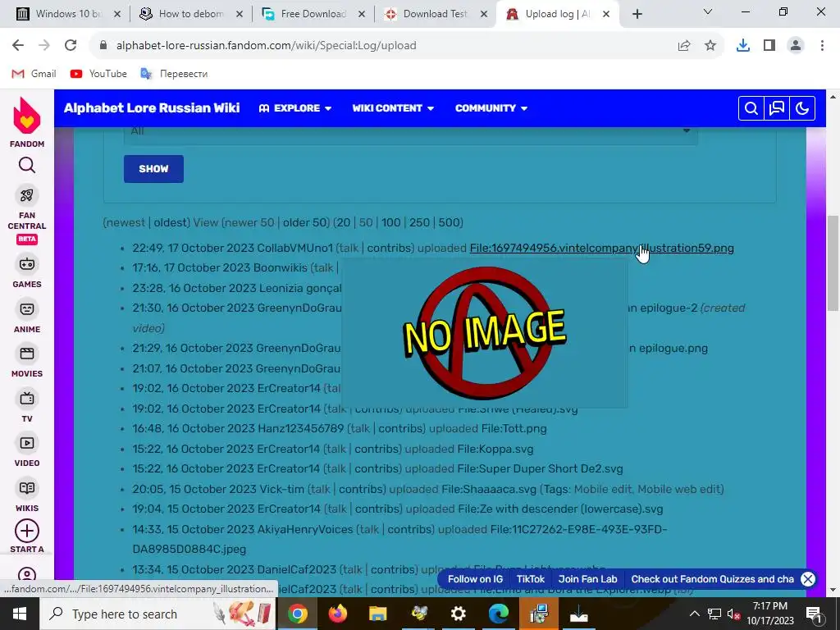Image resolution: width=840 pixels, height=630 pixels.
Task: Go back with browser back arrow
Action: point(18,46)
